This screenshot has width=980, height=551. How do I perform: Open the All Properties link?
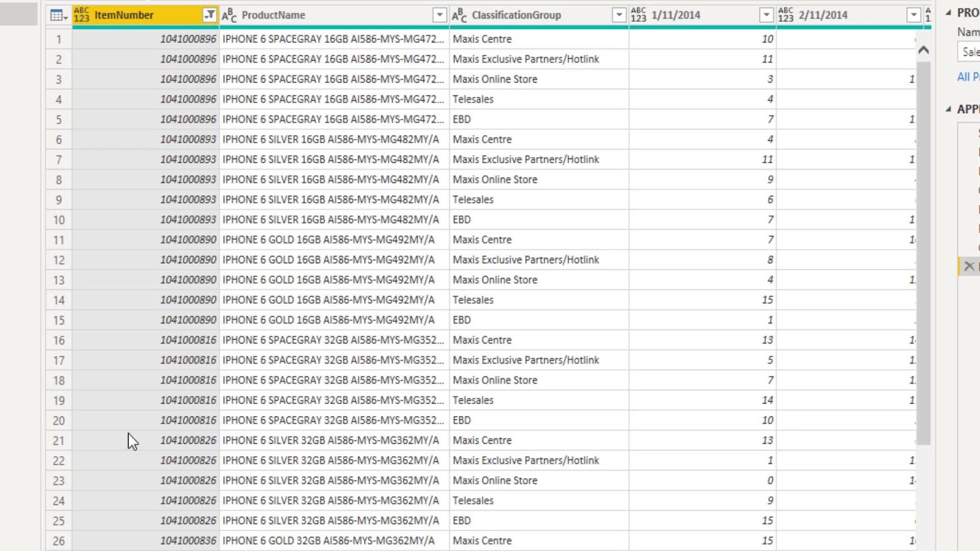(968, 77)
